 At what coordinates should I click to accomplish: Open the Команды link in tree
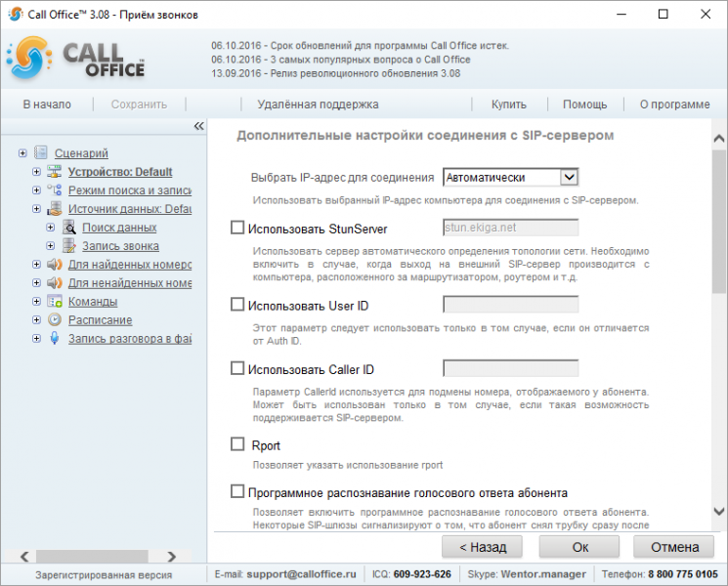93,302
